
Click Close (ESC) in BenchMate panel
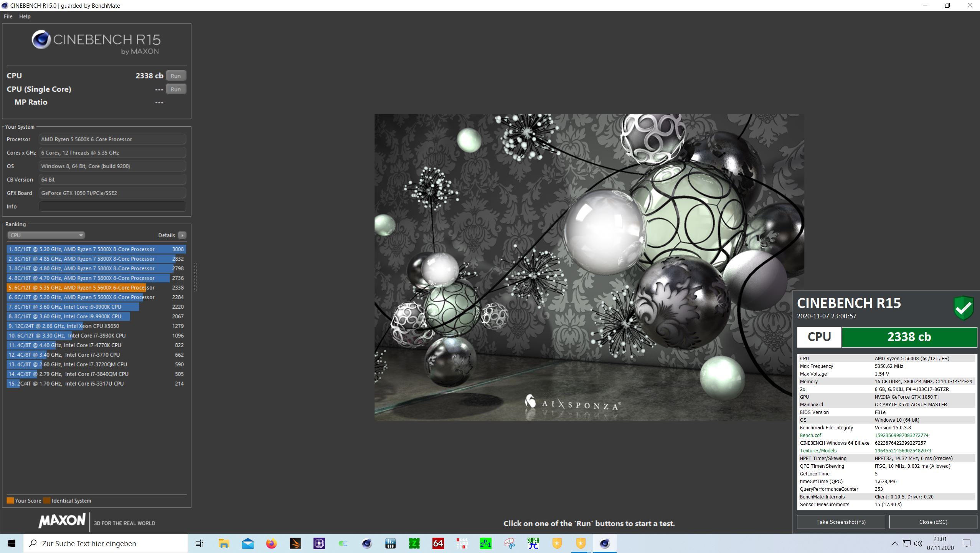(933, 522)
